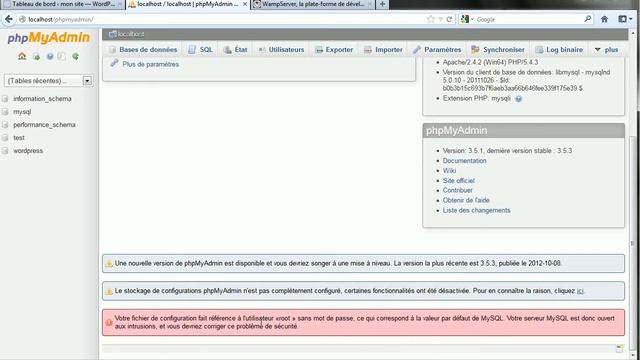Click the information_schema database icon

(x=5, y=99)
